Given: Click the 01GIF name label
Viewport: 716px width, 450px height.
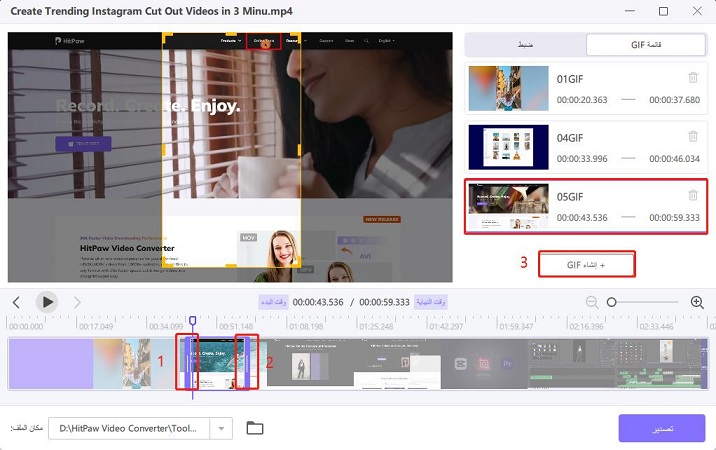Looking at the screenshot, I should point(570,79).
